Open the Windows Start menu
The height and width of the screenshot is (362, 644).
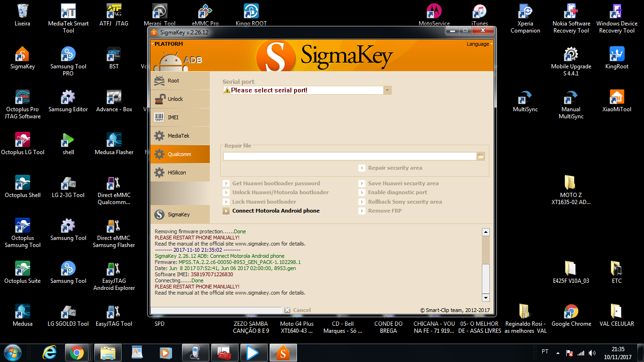[x=13, y=353]
